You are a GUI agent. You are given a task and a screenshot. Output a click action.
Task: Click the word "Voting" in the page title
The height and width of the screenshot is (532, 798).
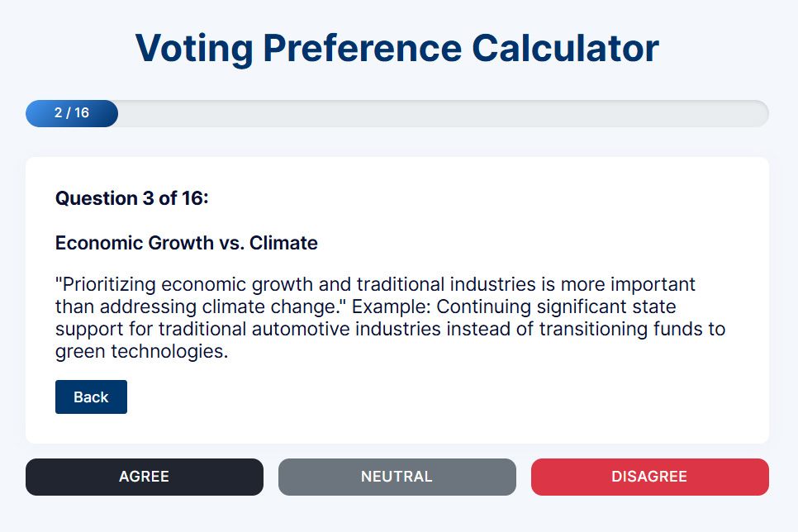(x=194, y=50)
